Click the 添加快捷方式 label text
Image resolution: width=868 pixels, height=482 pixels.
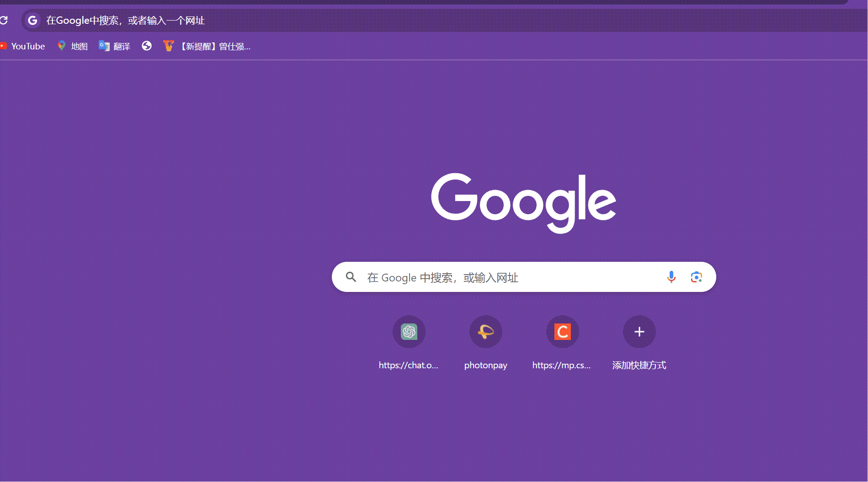[x=639, y=365]
